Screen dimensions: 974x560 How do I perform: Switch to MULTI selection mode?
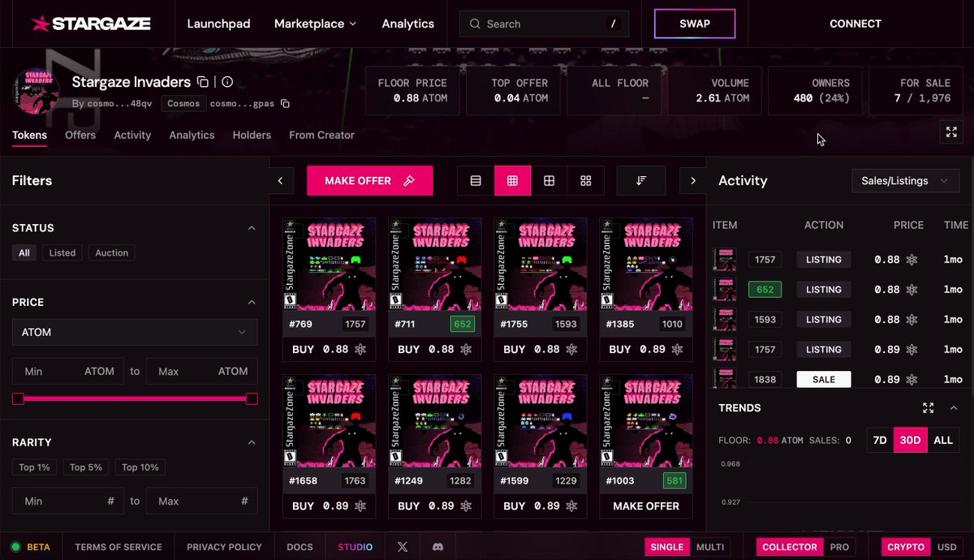pos(710,547)
